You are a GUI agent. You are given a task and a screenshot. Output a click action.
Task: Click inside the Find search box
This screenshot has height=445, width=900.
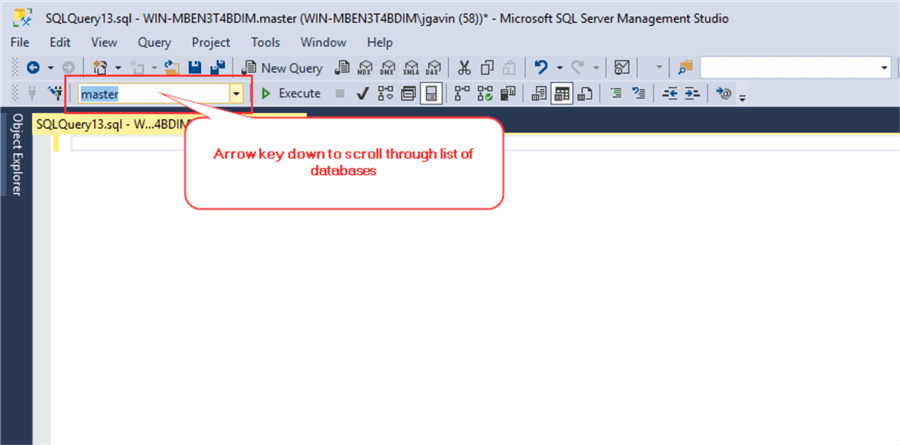click(x=789, y=68)
